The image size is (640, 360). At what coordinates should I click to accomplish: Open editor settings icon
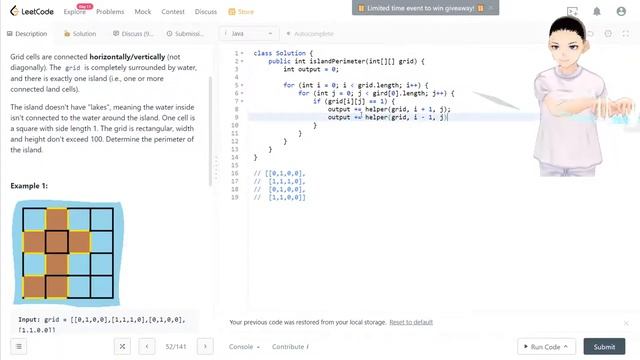[608, 33]
